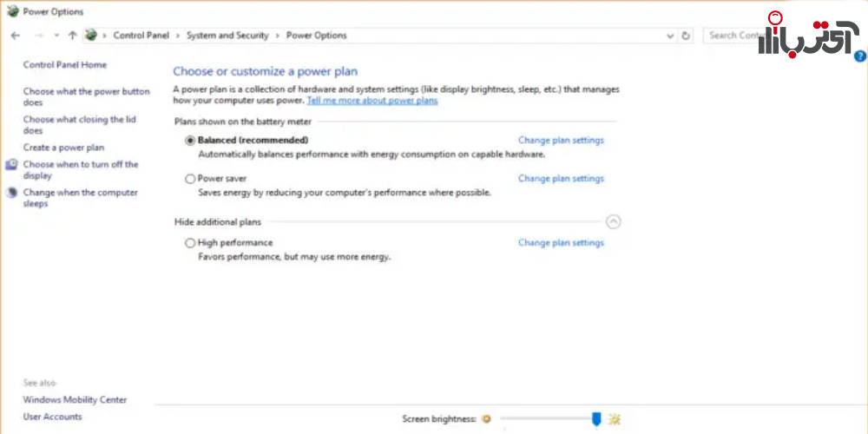Go up one level with the Up arrow
The height and width of the screenshot is (434, 868).
tap(72, 36)
